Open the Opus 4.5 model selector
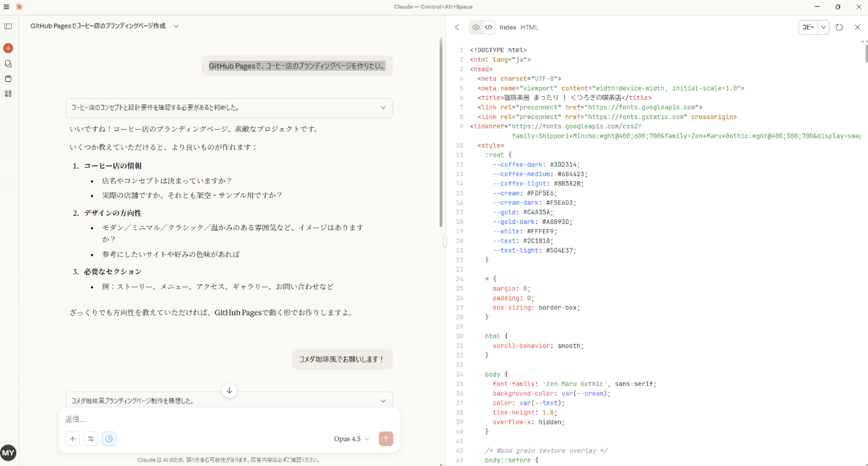The height and width of the screenshot is (466, 868). [x=352, y=439]
